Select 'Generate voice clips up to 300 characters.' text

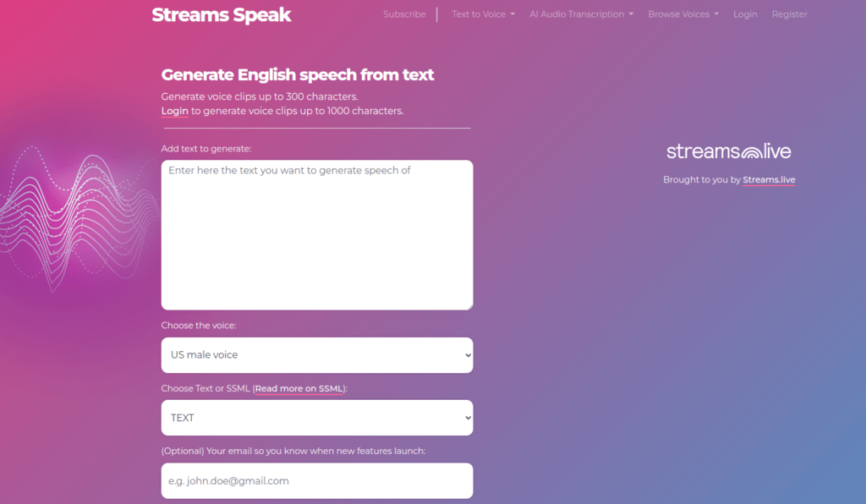point(260,96)
